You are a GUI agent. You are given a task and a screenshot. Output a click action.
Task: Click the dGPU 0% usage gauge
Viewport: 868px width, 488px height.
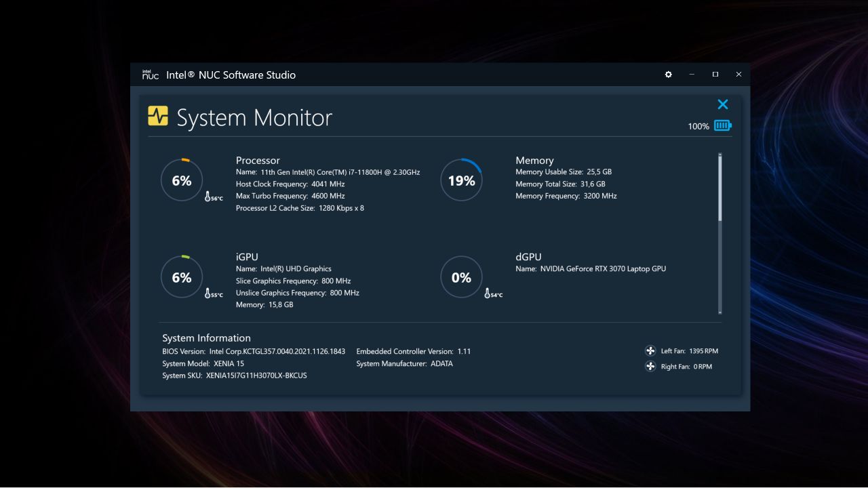coord(461,277)
